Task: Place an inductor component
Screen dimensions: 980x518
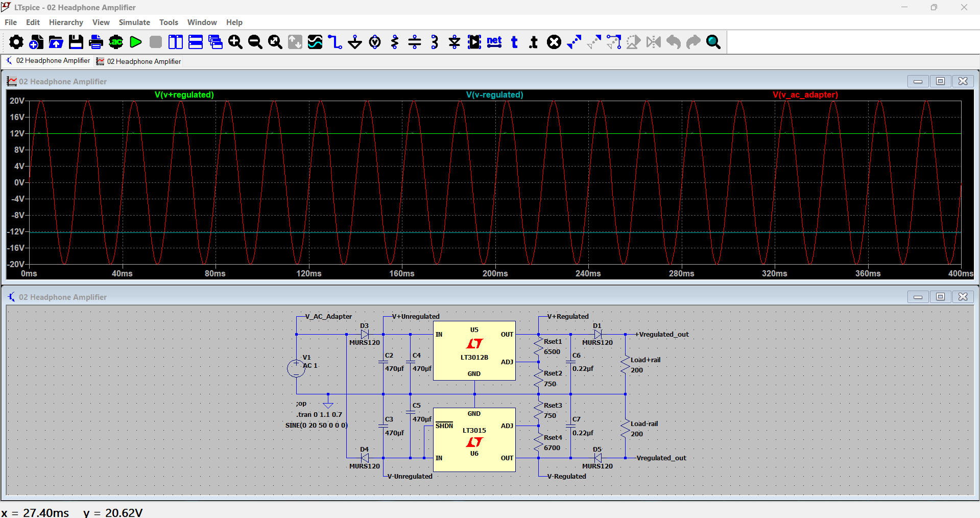Action: [435, 42]
